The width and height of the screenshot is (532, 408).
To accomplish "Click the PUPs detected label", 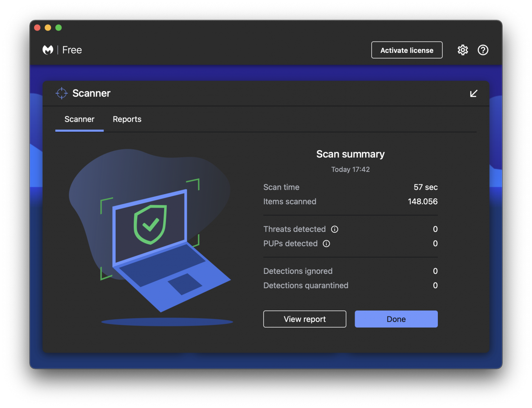I will (290, 244).
